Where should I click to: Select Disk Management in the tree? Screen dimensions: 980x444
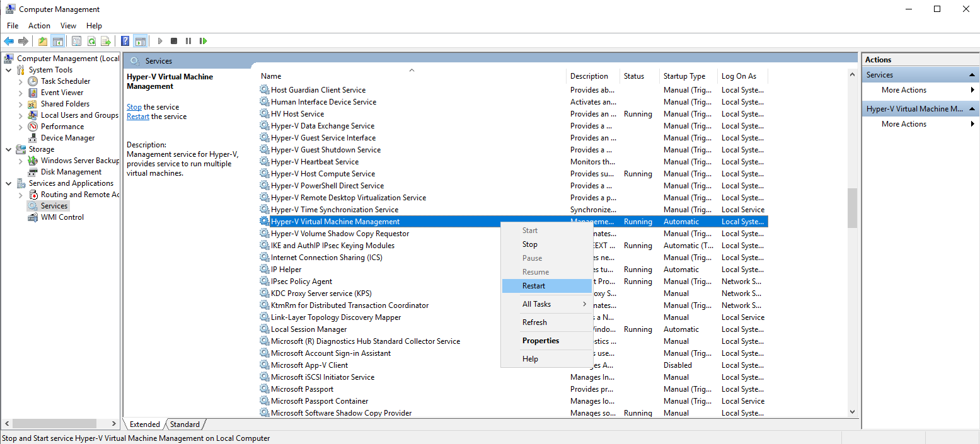click(71, 172)
